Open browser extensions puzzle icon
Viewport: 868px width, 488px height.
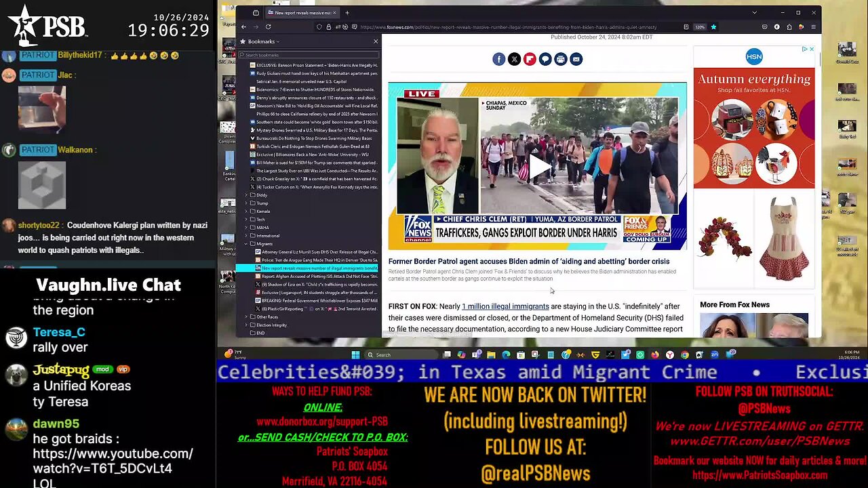click(789, 26)
